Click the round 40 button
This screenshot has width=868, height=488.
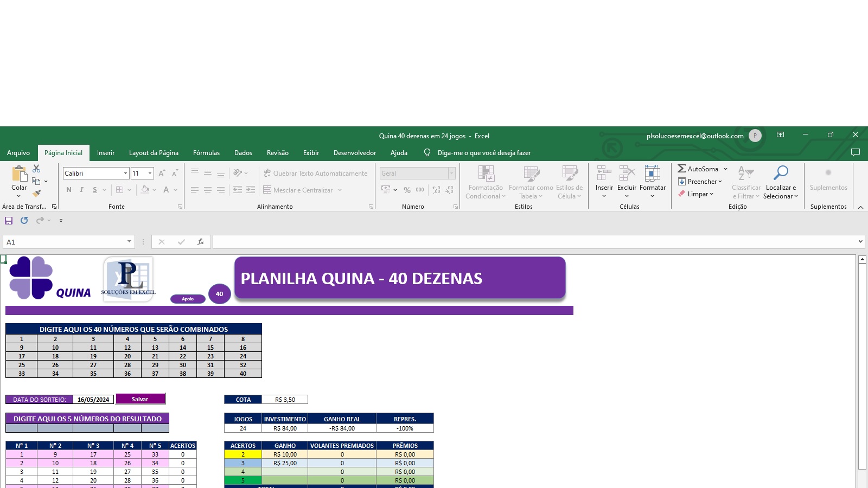220,294
